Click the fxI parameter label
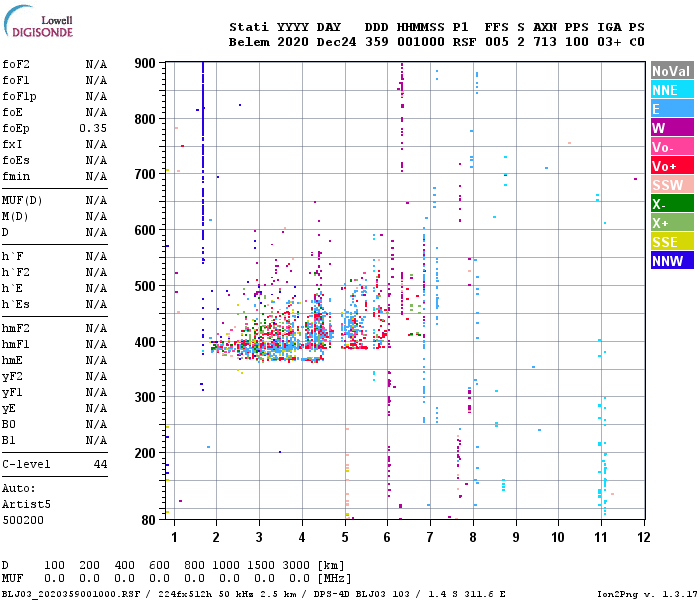Viewport: 700px width, 600px height. coord(12,144)
